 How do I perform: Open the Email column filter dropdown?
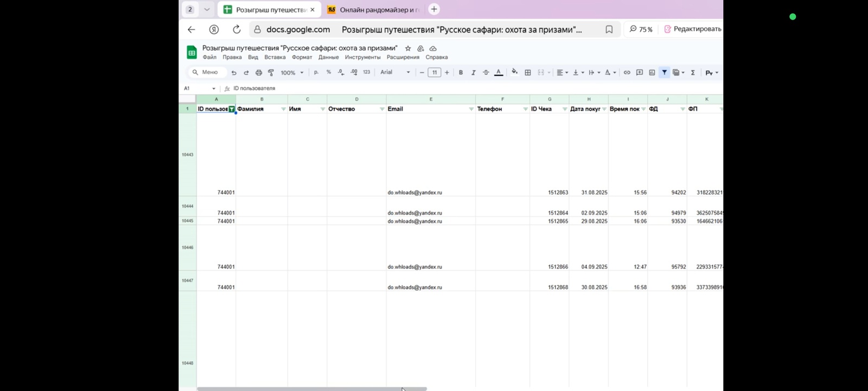point(471,109)
